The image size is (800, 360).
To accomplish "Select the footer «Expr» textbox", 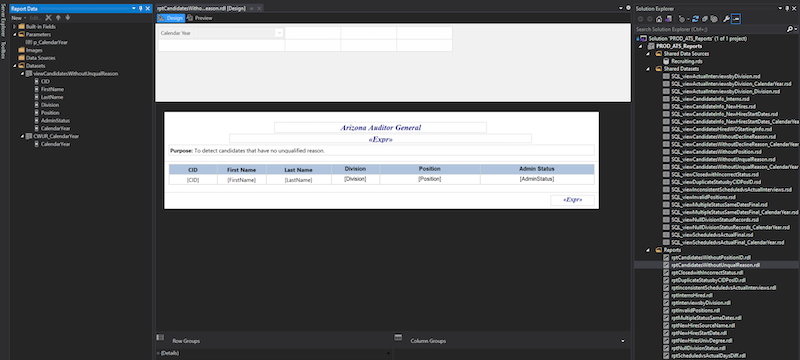I will [572, 200].
